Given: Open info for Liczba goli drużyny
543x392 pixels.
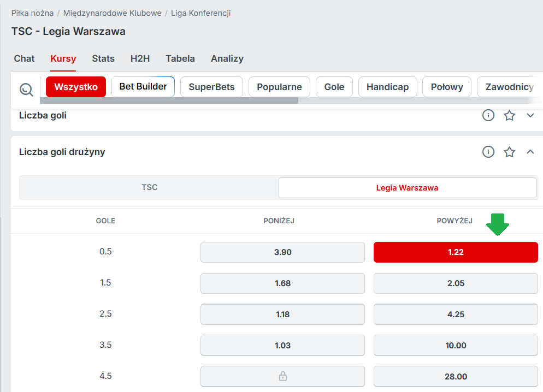Looking at the screenshot, I should [x=488, y=152].
